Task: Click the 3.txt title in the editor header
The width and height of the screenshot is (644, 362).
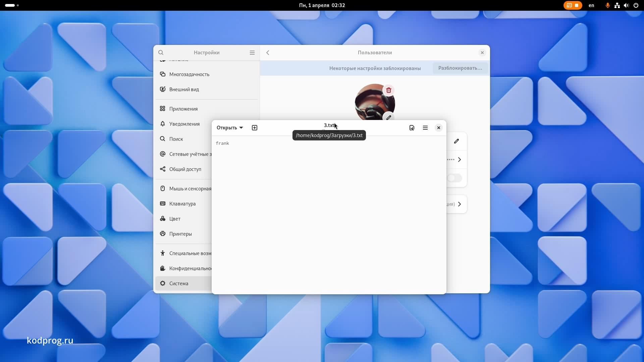Action: tap(329, 125)
